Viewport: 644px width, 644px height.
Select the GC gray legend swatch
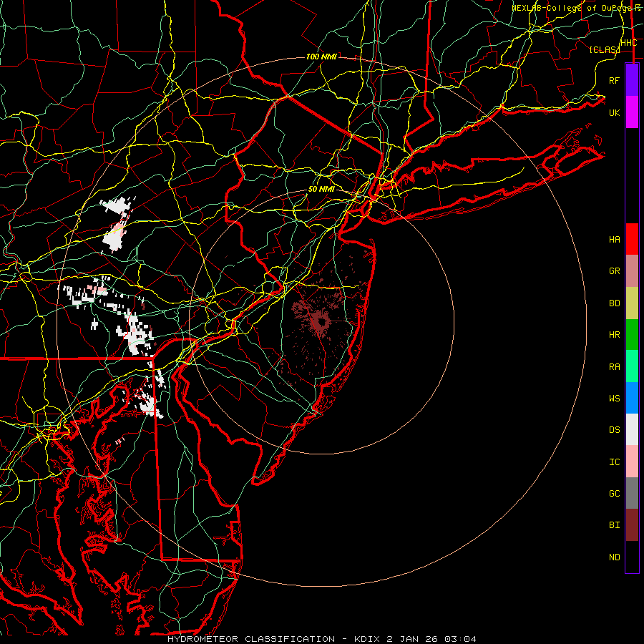[x=632, y=493]
